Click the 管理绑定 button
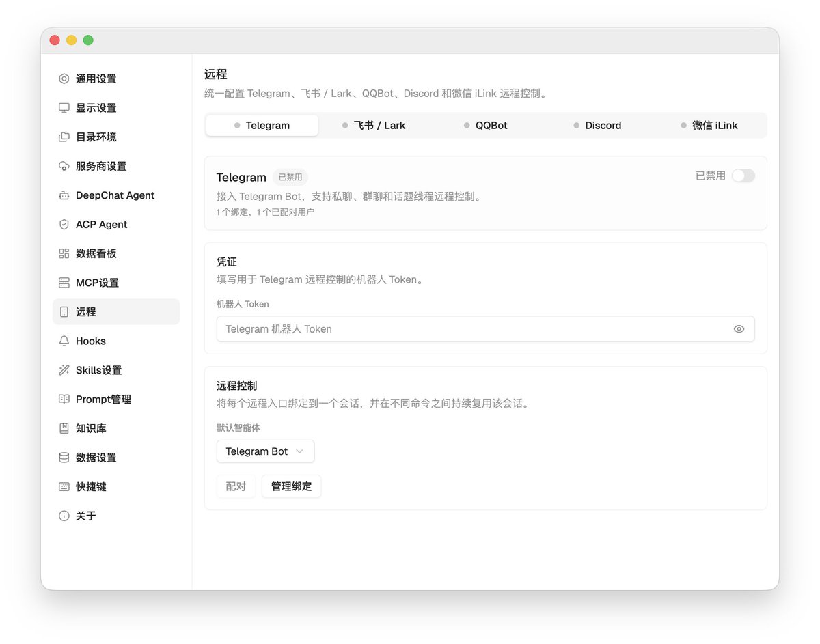820x644 pixels. click(x=291, y=486)
